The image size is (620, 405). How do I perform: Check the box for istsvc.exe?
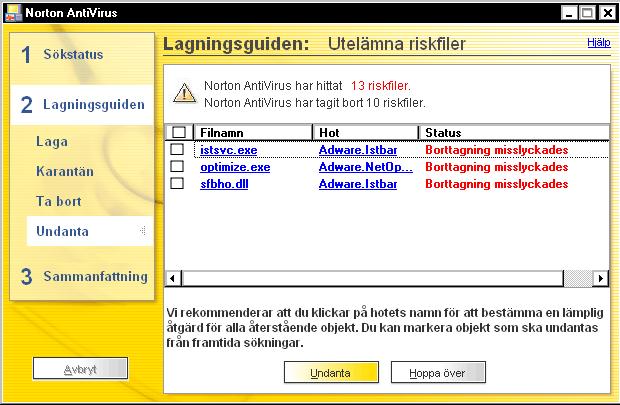[177, 149]
